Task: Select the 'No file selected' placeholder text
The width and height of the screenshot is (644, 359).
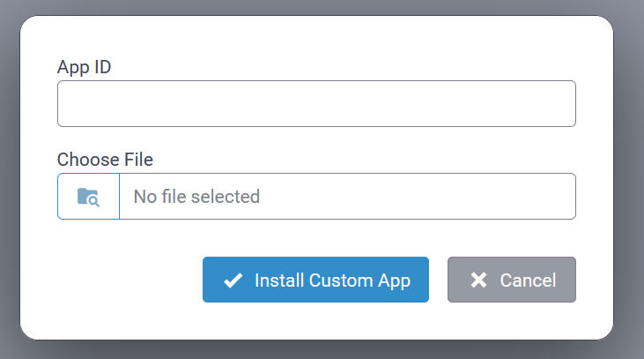Action: point(196,196)
